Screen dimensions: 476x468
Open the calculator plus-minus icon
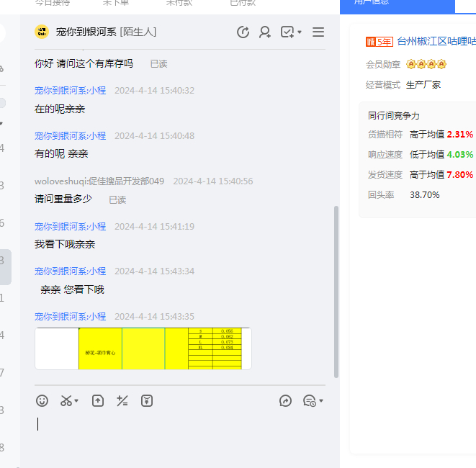(122, 401)
